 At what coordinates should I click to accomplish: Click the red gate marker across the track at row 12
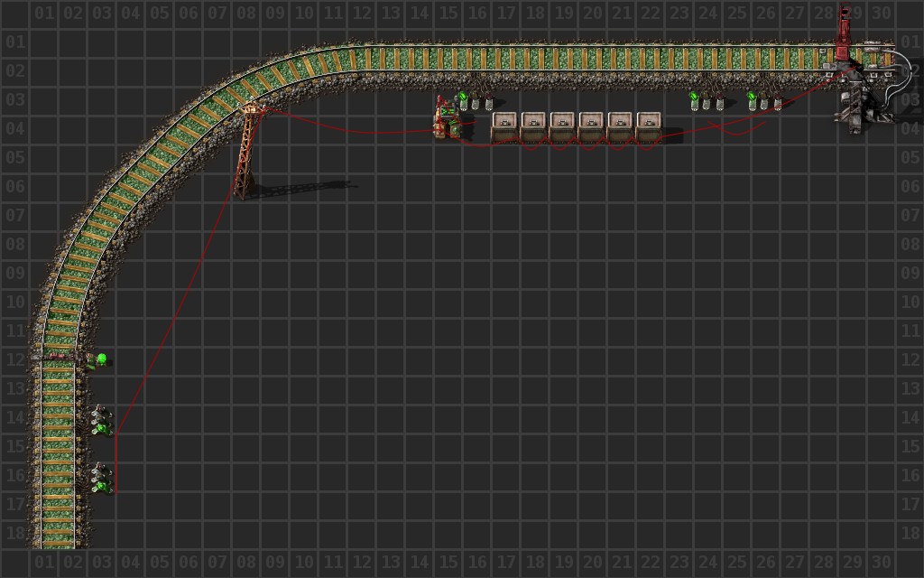pyautogui.click(x=58, y=356)
